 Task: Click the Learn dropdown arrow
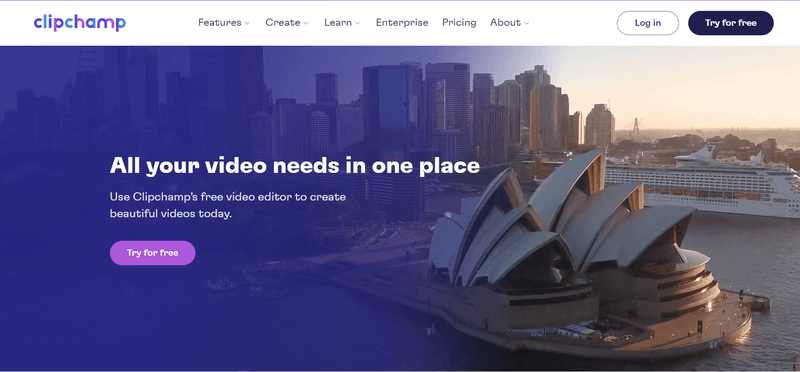tap(357, 23)
